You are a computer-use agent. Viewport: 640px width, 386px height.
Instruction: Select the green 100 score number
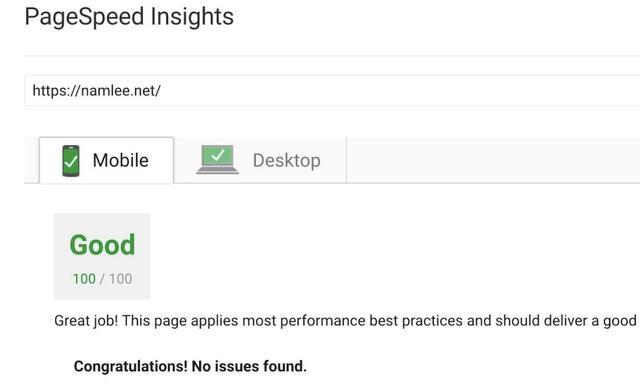[84, 279]
